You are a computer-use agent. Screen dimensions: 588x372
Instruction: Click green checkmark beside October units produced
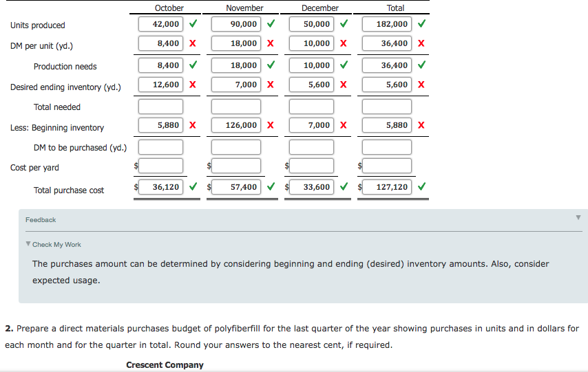[x=193, y=24]
